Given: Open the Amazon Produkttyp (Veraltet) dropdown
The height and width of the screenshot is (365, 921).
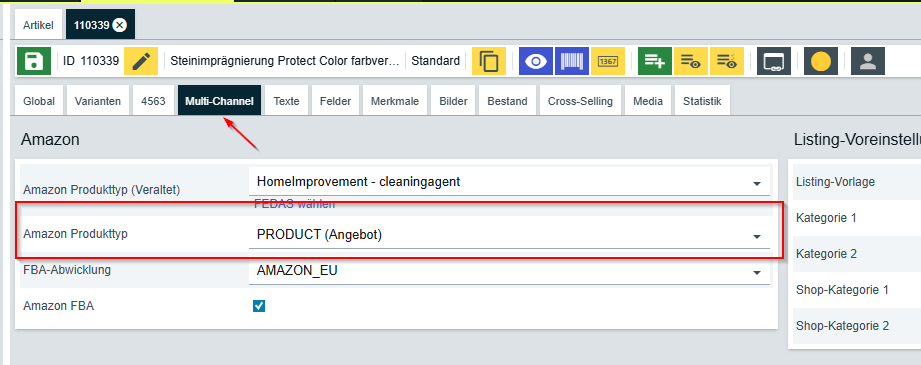Looking at the screenshot, I should pyautogui.click(x=509, y=182).
